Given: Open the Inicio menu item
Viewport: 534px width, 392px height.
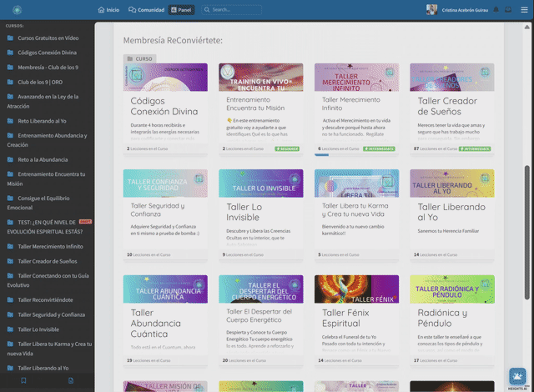Looking at the screenshot, I should (108, 10).
